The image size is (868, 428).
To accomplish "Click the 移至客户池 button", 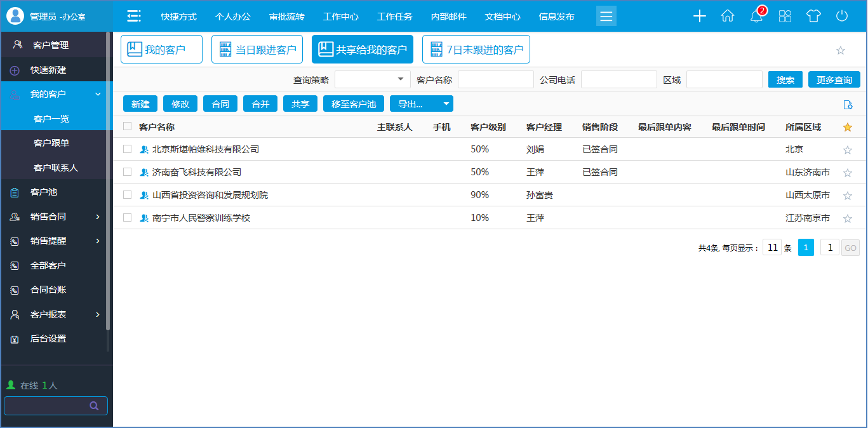I will [354, 104].
